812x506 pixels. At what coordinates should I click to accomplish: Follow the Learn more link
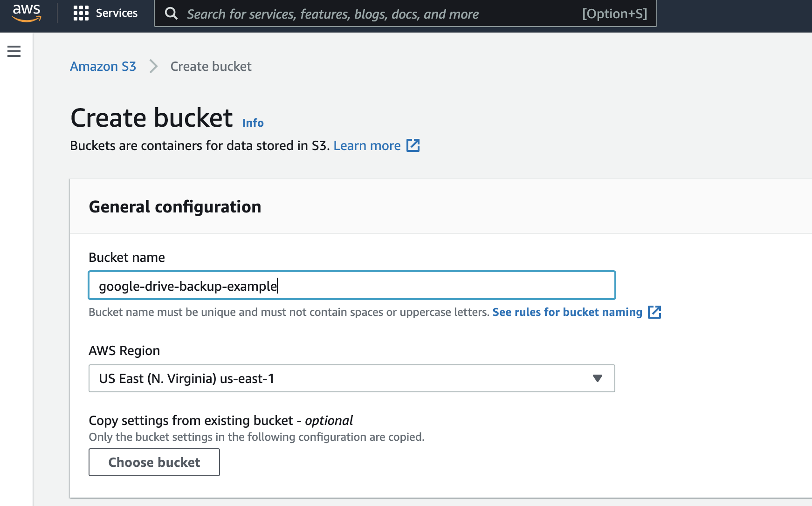[x=367, y=145]
